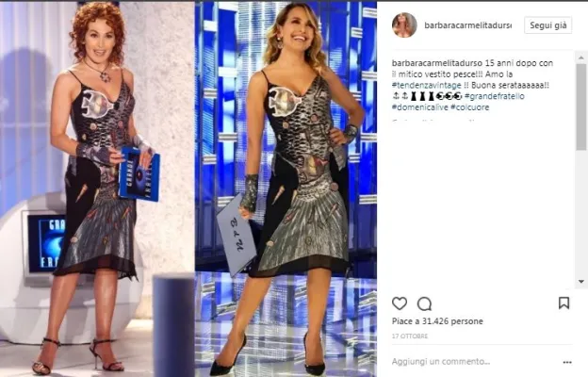The width and height of the screenshot is (588, 377).
Task: Click caption scrollbar up arrow
Action: (x=581, y=57)
